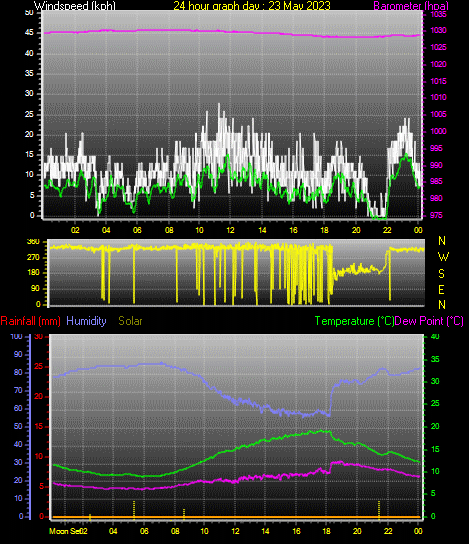Click the "30" value on the green temperature axis
469x544 pixels.
[435, 381]
